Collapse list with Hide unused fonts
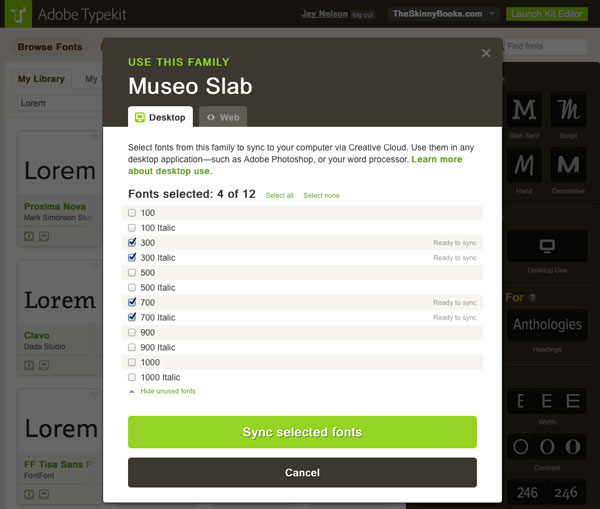The width and height of the screenshot is (600, 509). point(168,391)
